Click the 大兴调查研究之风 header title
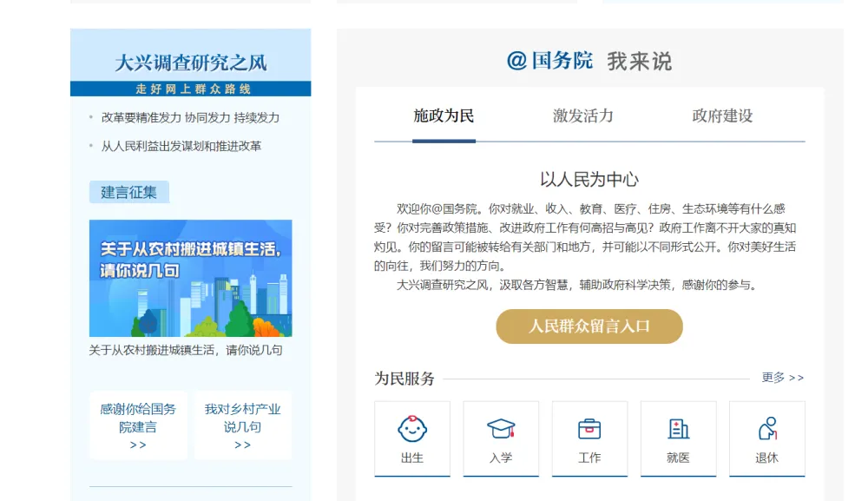The width and height of the screenshot is (868, 501). click(x=191, y=63)
